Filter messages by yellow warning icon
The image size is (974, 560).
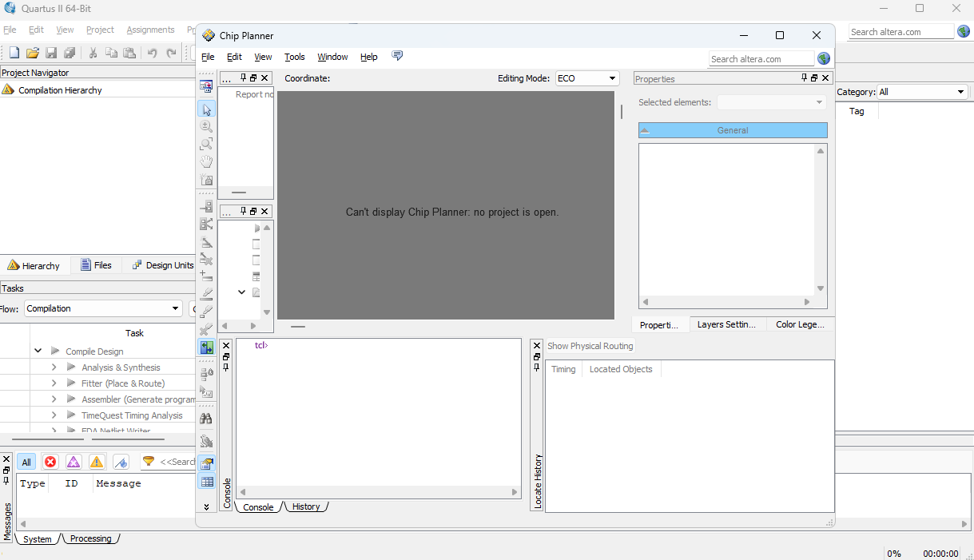tap(97, 462)
